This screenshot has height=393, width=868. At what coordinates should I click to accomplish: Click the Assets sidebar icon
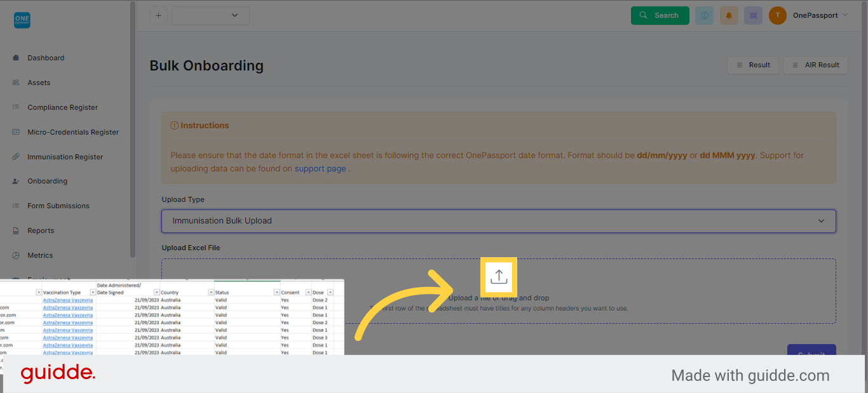click(x=16, y=83)
